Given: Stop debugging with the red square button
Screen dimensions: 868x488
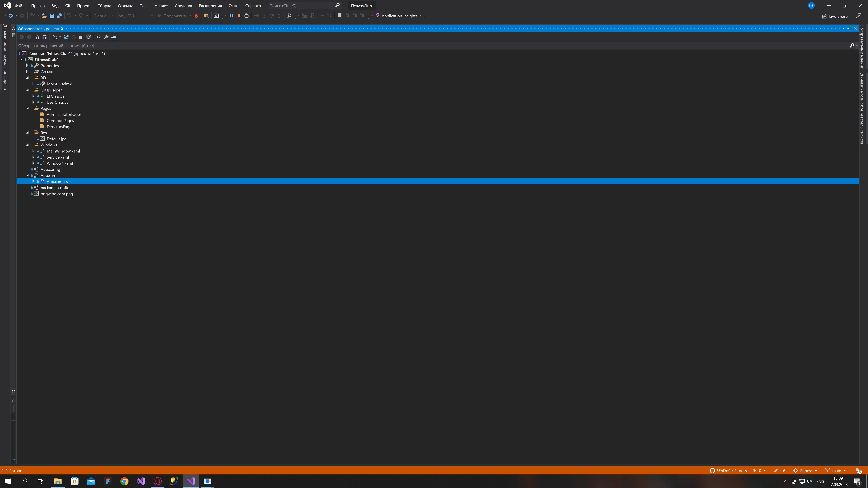Looking at the screenshot, I should 239,16.
